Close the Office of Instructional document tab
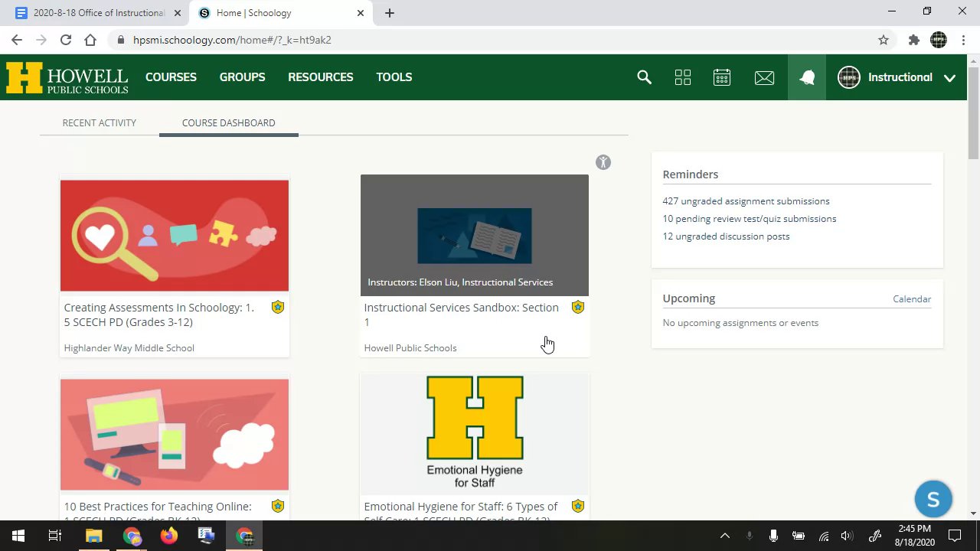980x551 pixels. point(177,13)
